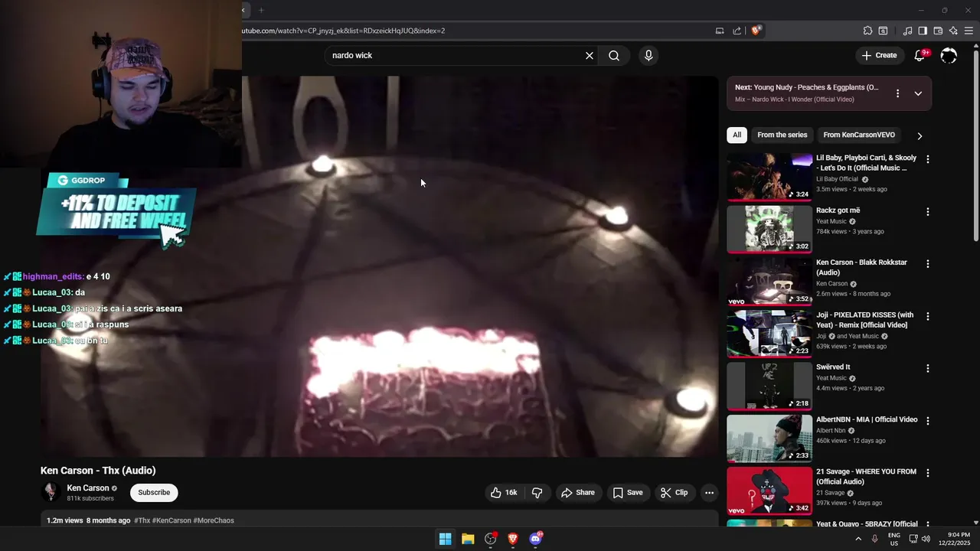Open the Blakk Rokkstar video thumbnail
The height and width of the screenshot is (551, 980).
click(x=769, y=281)
